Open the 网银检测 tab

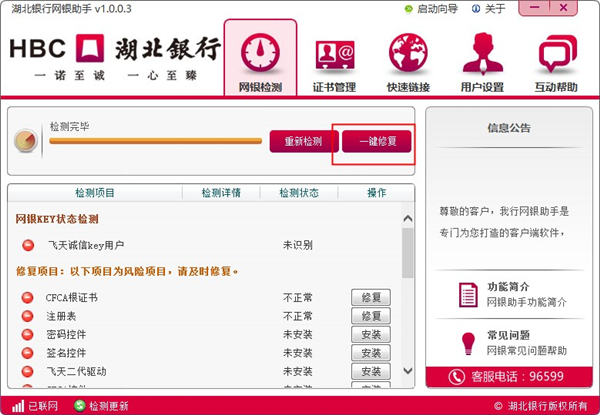pos(260,57)
